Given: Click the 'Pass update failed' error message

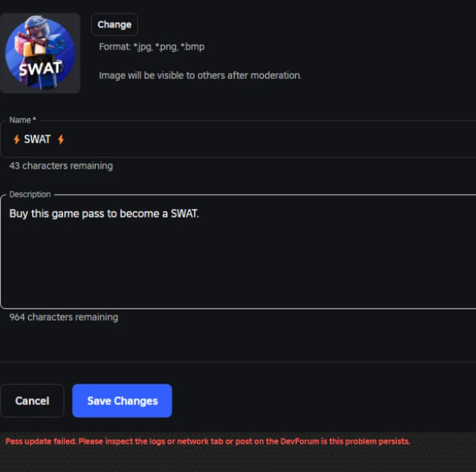Looking at the screenshot, I should pyautogui.click(x=208, y=441).
